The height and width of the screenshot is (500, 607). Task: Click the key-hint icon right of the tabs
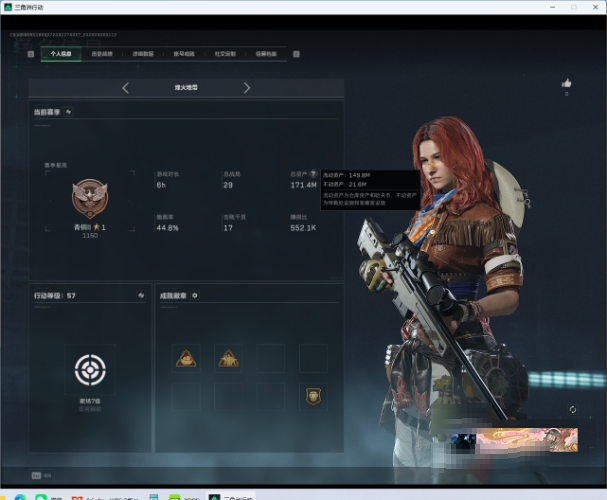(296, 54)
